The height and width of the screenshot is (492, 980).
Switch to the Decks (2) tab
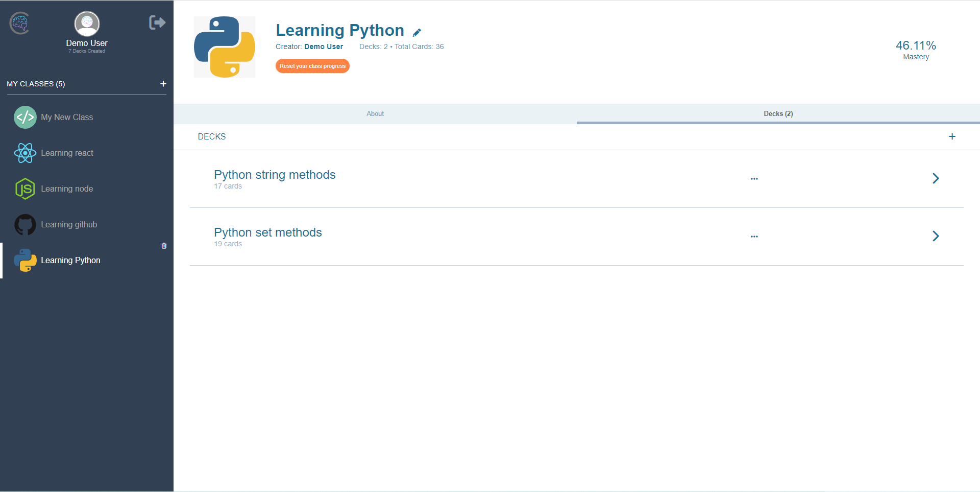[x=778, y=113]
